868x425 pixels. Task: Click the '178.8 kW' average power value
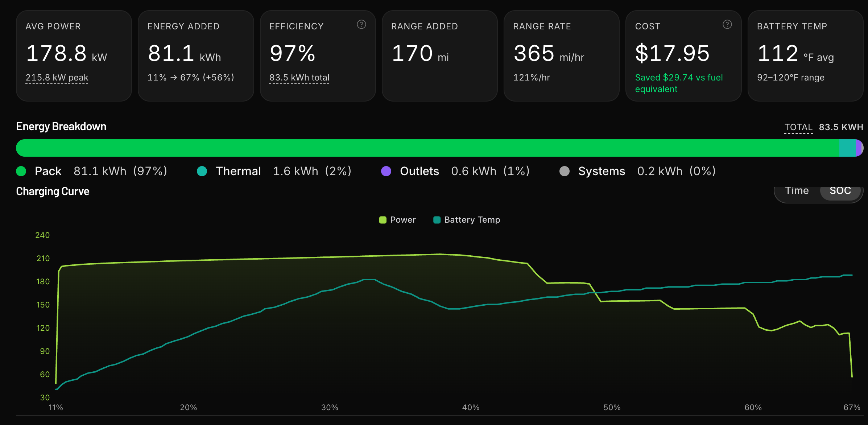tap(66, 53)
